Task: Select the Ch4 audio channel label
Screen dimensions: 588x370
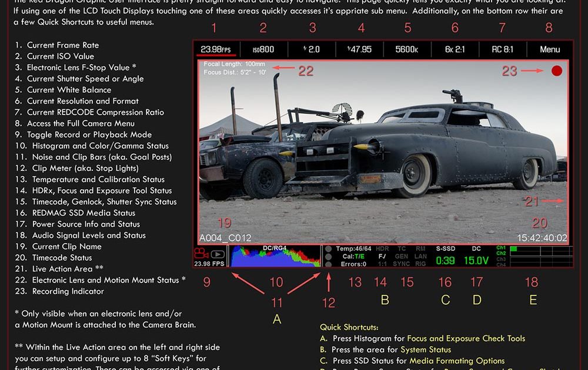Action: click(x=501, y=265)
